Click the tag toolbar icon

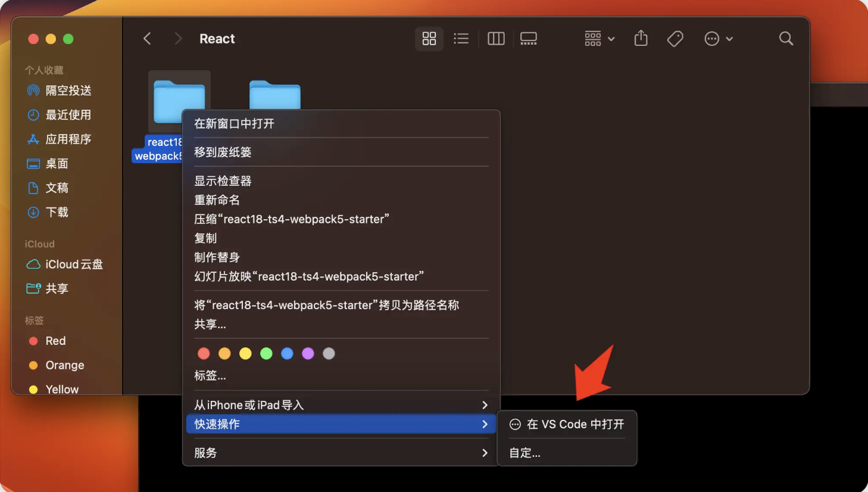pos(675,39)
